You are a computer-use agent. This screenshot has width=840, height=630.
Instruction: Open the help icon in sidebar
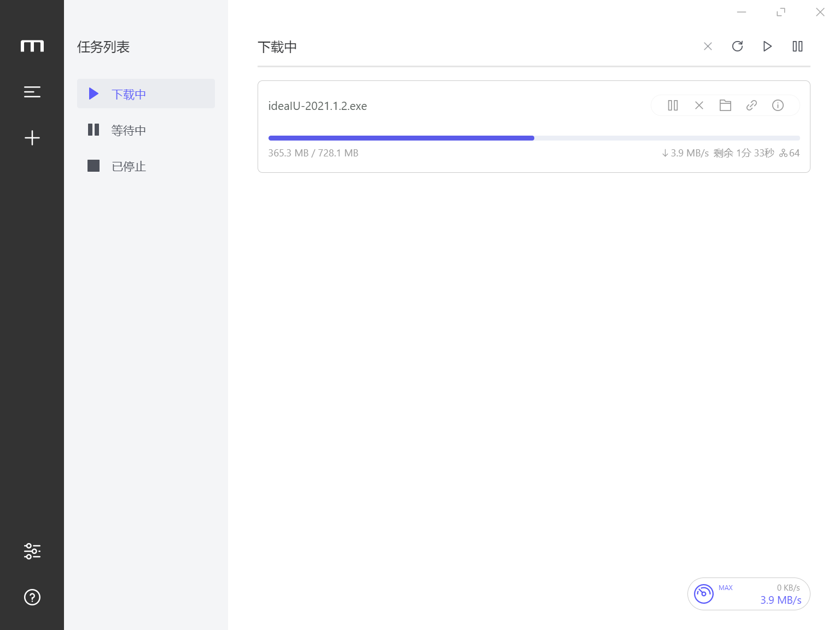tap(32, 597)
